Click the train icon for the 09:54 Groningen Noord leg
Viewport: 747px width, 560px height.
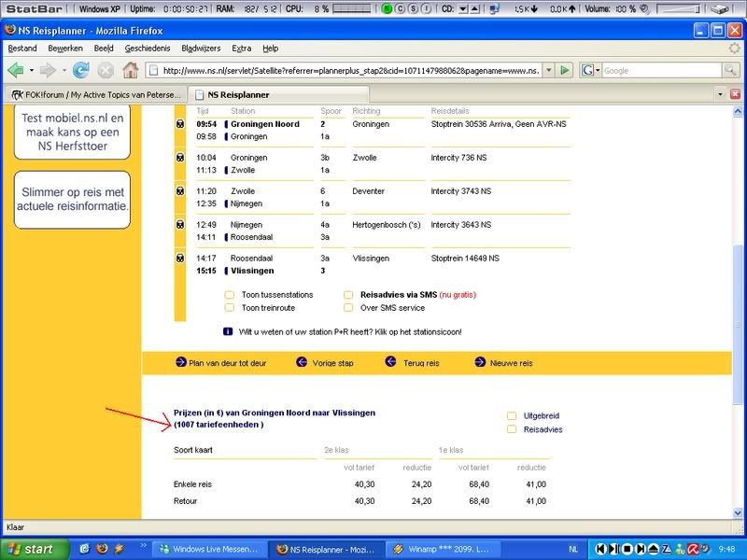pos(180,124)
